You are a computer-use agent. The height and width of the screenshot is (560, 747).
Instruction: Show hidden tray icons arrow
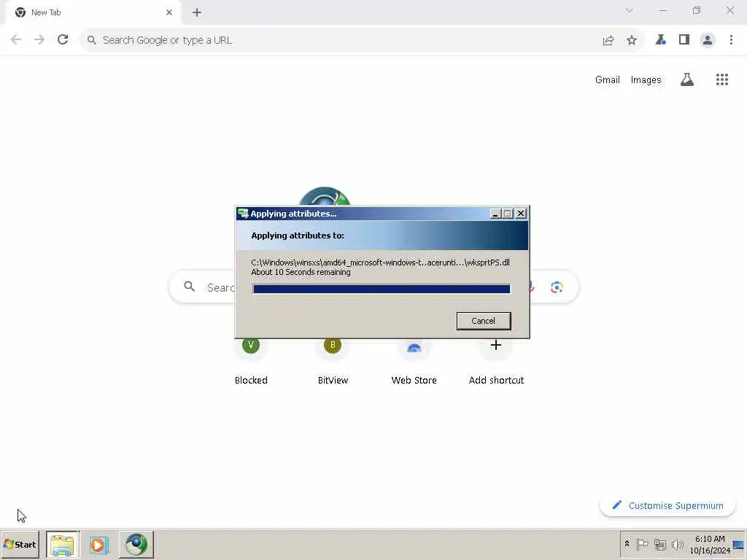pos(627,544)
